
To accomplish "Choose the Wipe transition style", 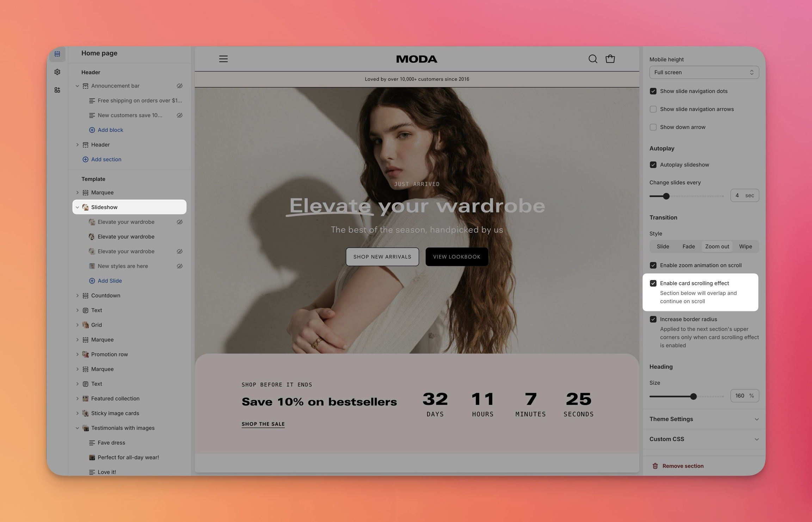I will pos(745,247).
